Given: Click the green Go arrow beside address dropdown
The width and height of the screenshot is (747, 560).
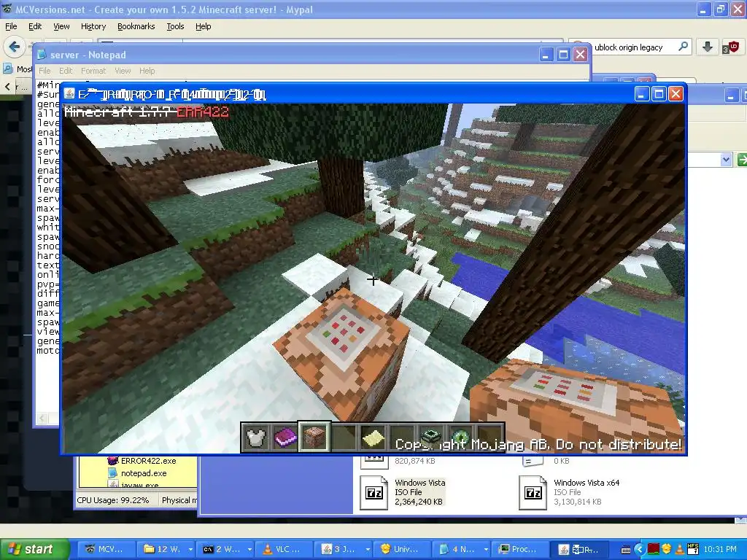Looking at the screenshot, I should tap(742, 160).
